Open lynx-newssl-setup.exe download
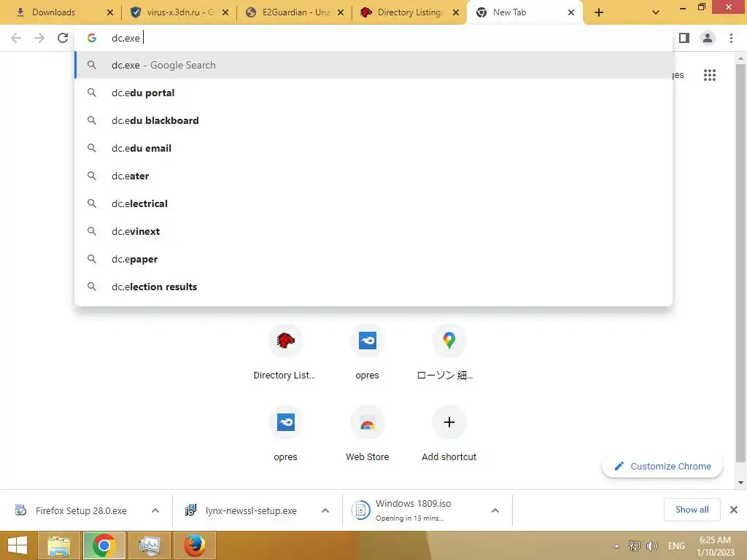This screenshot has height=560, width=747. click(241, 510)
